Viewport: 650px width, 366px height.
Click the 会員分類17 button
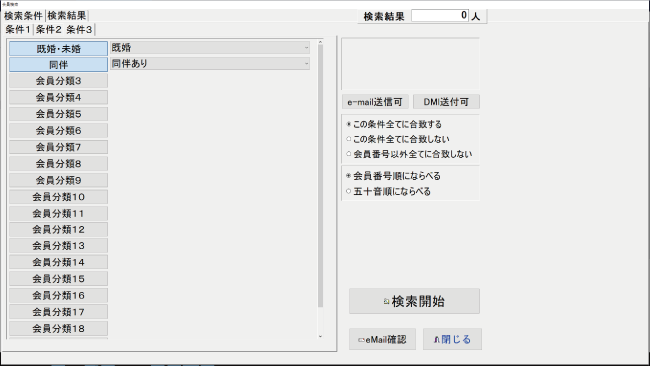coord(58,312)
